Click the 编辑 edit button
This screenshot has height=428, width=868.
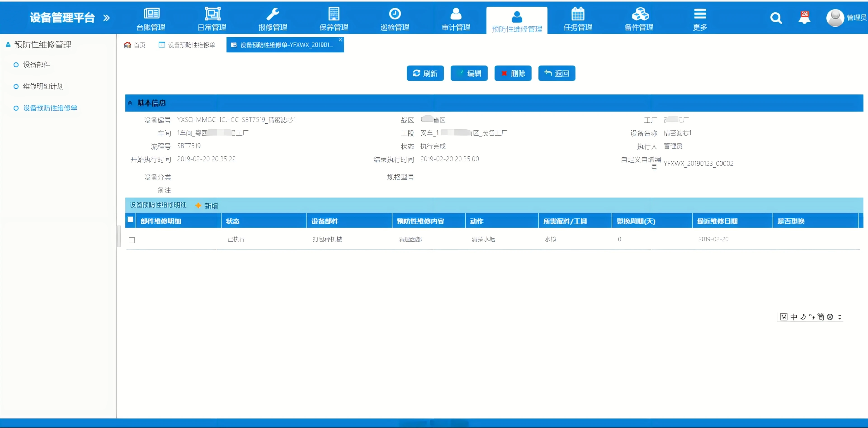coord(469,73)
